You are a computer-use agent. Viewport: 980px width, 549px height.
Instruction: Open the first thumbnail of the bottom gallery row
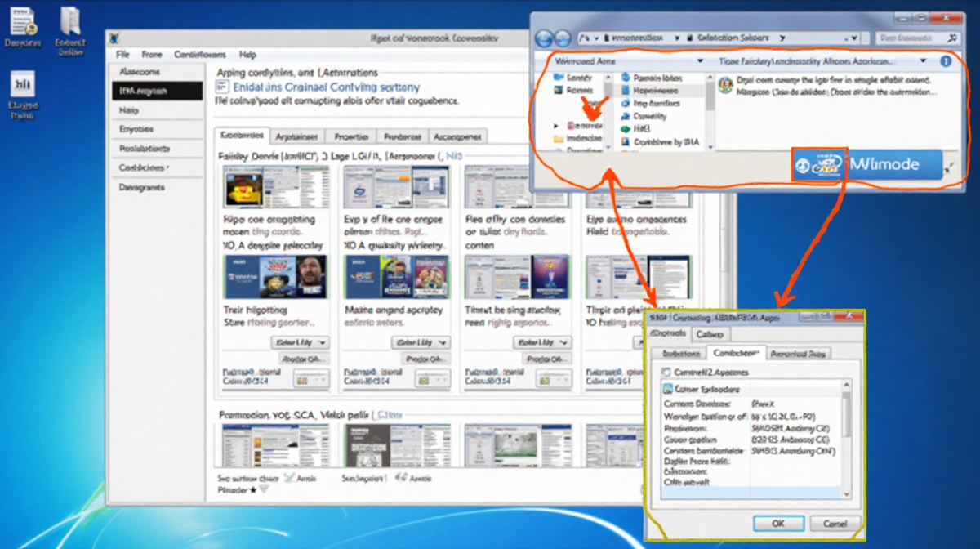click(276, 444)
